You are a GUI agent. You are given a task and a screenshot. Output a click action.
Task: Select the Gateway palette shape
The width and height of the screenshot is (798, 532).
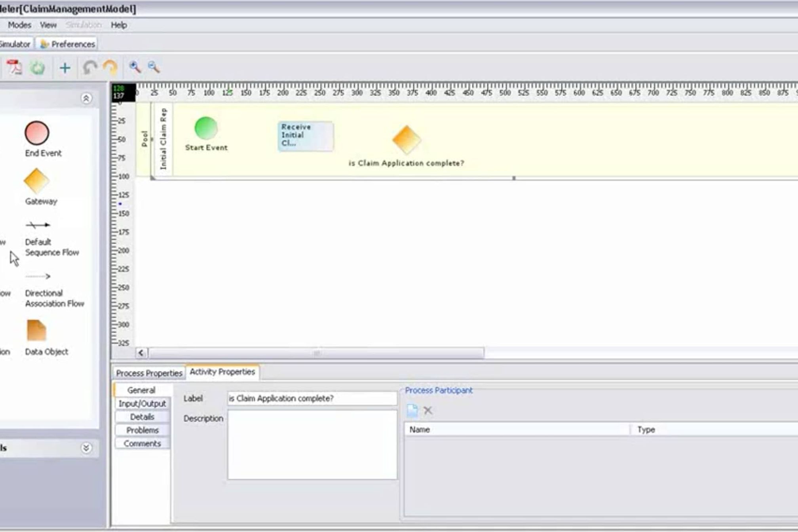coord(37,181)
